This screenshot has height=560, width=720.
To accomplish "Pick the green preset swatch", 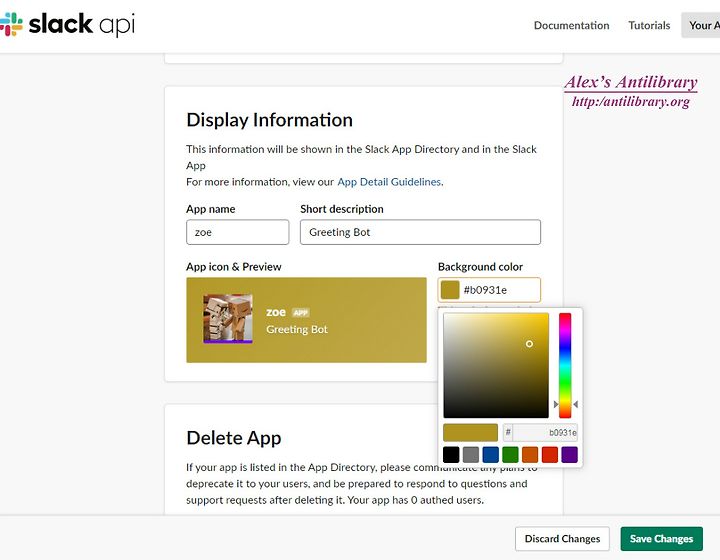I will (x=510, y=455).
